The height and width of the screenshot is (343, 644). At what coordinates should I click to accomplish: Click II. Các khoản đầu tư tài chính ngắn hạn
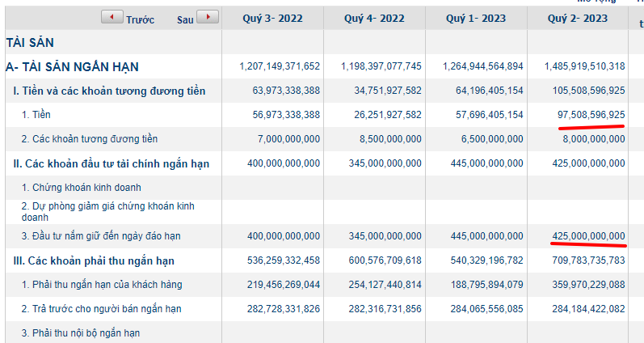(112, 163)
